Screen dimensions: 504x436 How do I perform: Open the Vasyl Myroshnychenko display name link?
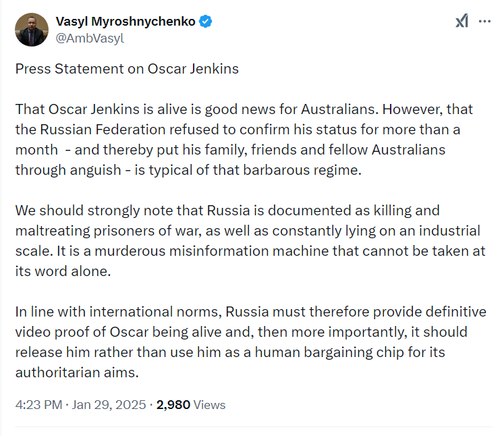125,22
